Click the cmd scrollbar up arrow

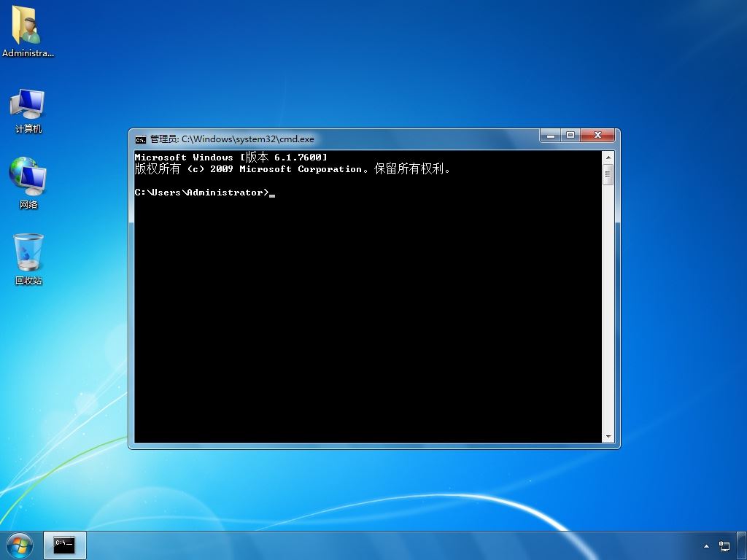[x=608, y=157]
